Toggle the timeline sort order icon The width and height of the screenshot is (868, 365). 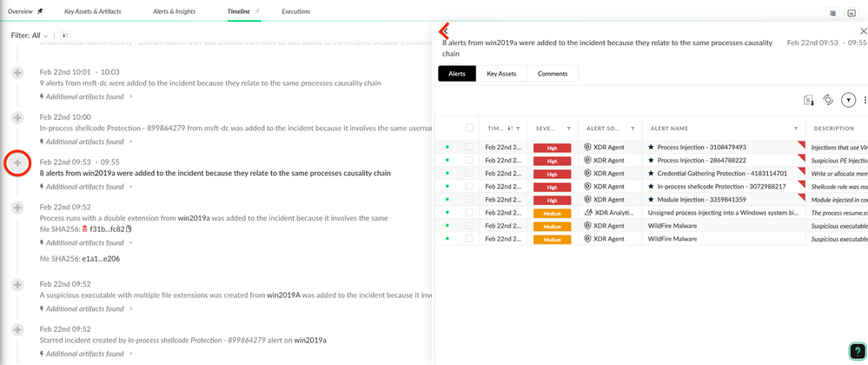(x=65, y=36)
